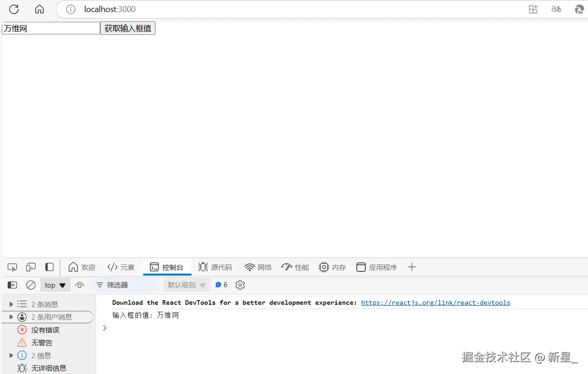This screenshot has width=588, height=374.
Task: Select the 控制台 tab
Action: [x=167, y=267]
